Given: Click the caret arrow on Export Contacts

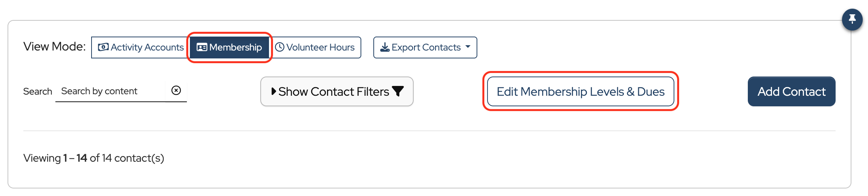Looking at the screenshot, I should tap(468, 47).
